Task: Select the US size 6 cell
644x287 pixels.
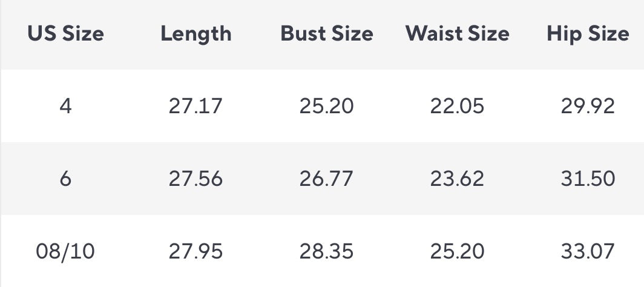Action: click(65, 179)
